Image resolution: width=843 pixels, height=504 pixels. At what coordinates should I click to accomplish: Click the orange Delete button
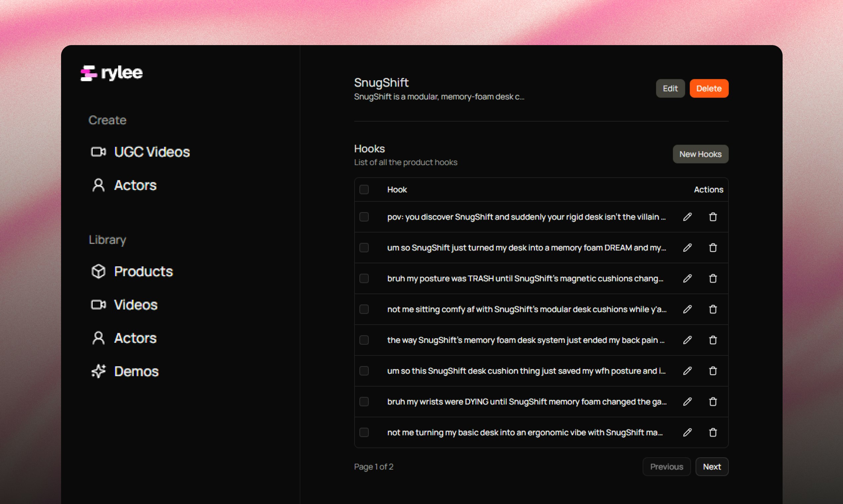[709, 88]
